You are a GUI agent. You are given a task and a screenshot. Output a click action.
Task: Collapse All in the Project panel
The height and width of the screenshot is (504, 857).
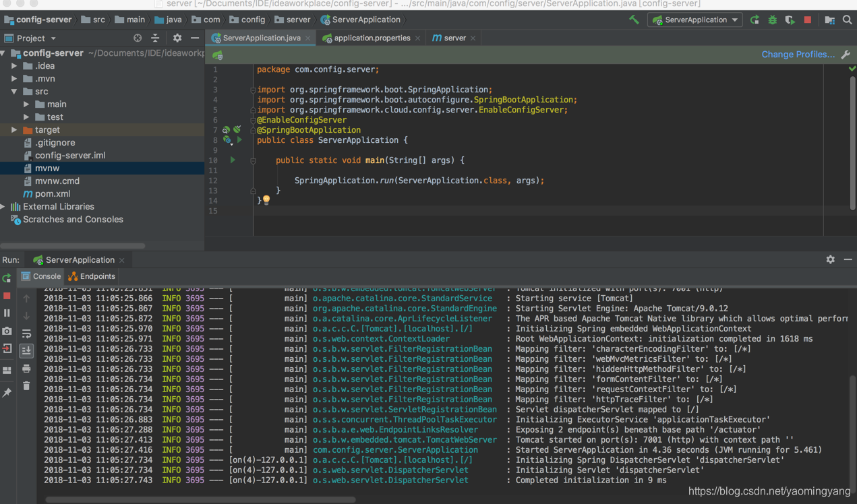pos(155,38)
